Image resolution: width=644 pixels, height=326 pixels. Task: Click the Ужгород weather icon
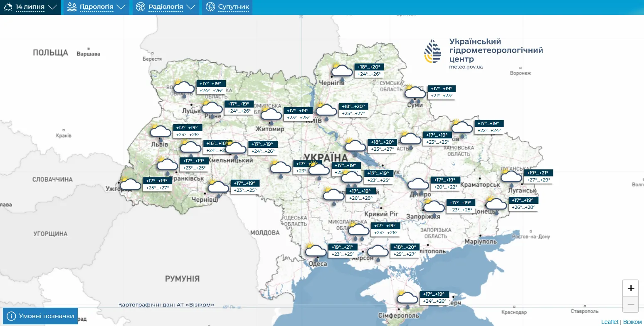click(x=130, y=184)
